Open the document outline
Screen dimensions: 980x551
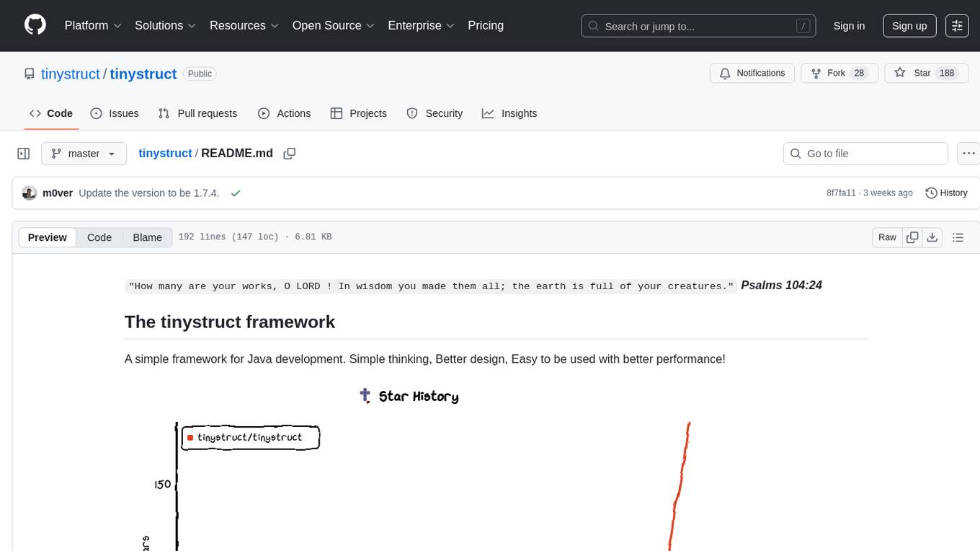tap(958, 237)
